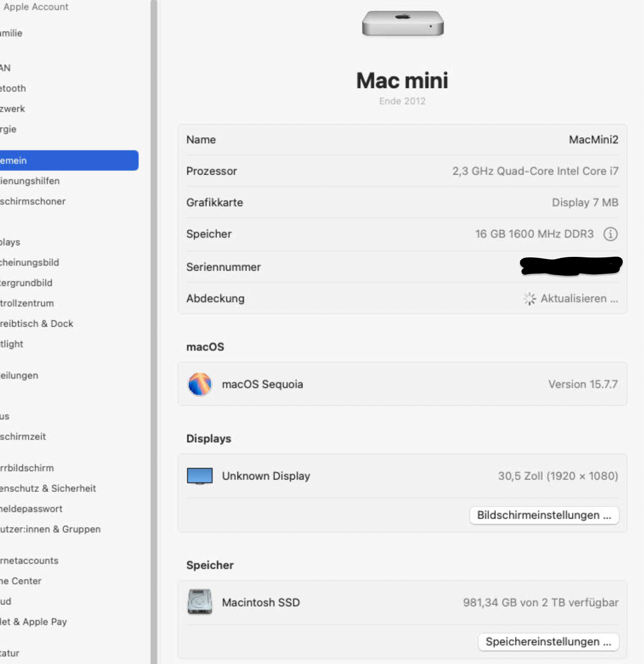
Task: Go to Netzwerk in the sidebar
Action: click(12, 109)
